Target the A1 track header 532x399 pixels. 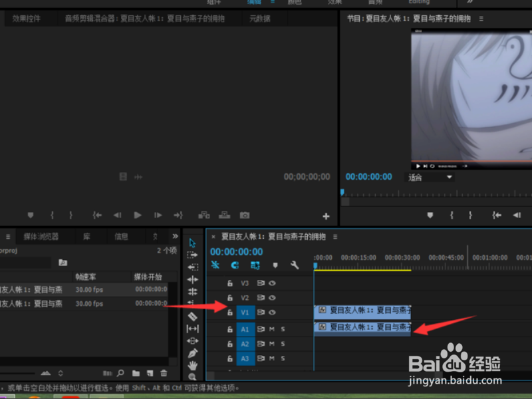pos(245,329)
